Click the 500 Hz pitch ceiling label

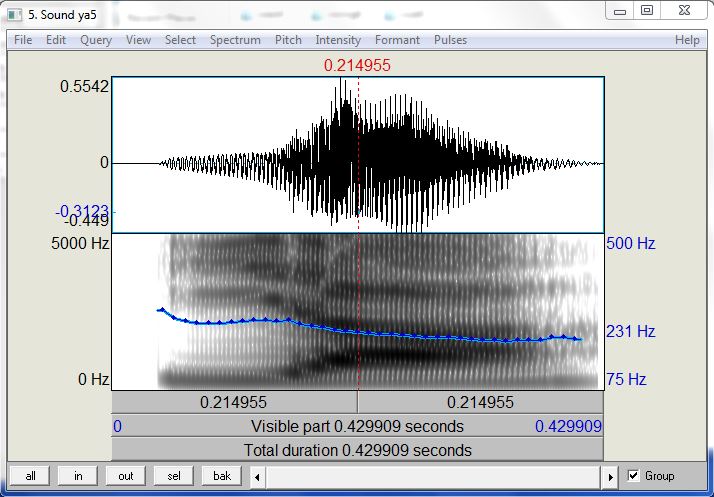coord(631,243)
